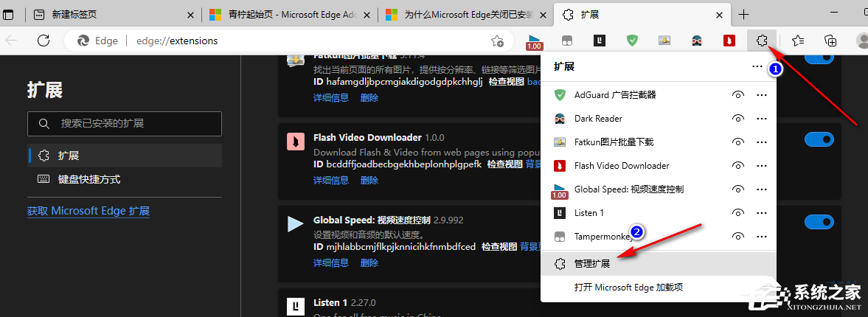Screen dimensions: 868x317
Task: Open more options for extensions popup header
Action: point(757,66)
